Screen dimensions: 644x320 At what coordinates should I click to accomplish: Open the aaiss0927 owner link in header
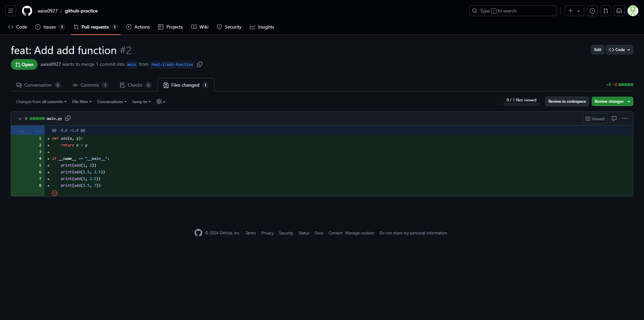point(48,11)
